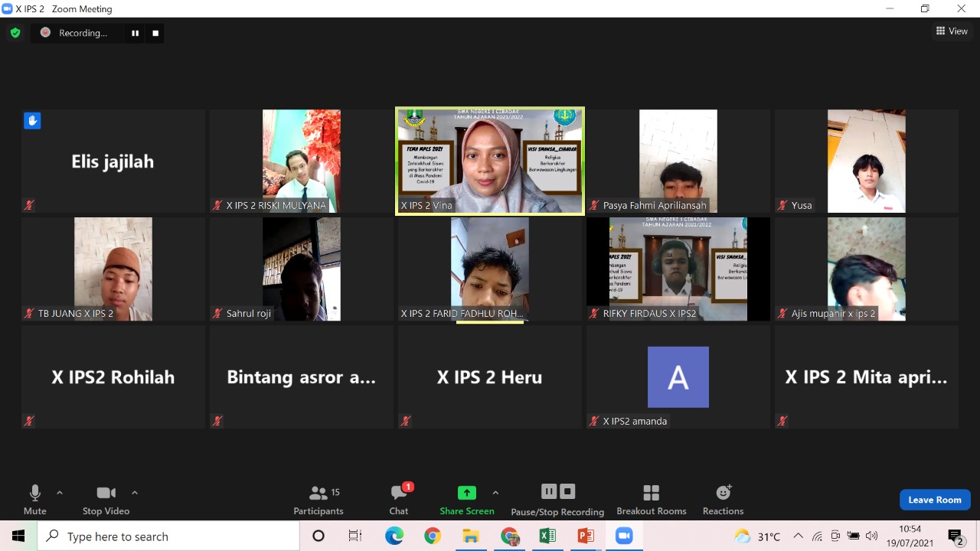980x551 pixels.
Task: Stop Video using the camera button
Action: click(x=106, y=500)
